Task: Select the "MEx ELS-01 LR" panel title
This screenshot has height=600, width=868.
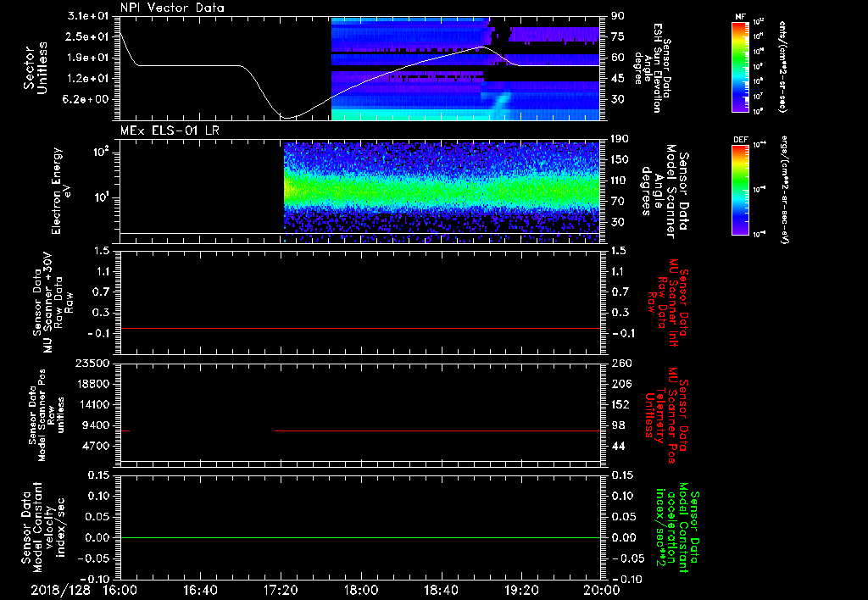Action: [x=170, y=131]
